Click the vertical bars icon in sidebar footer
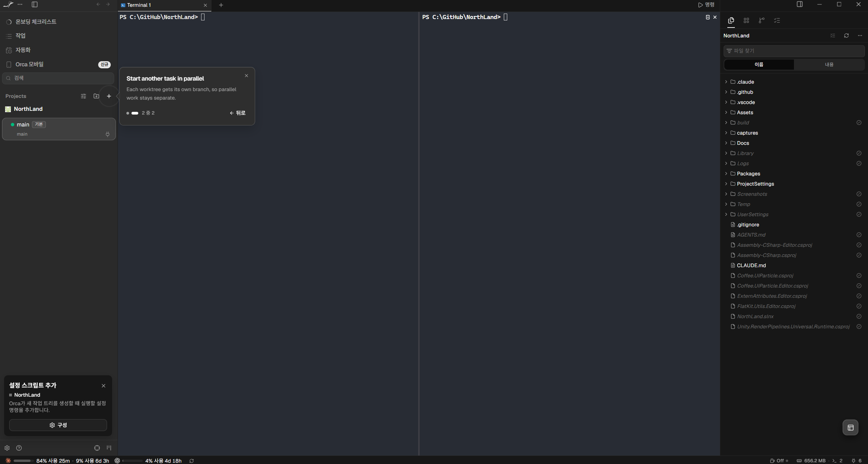Image resolution: width=868 pixels, height=464 pixels. [x=109, y=448]
